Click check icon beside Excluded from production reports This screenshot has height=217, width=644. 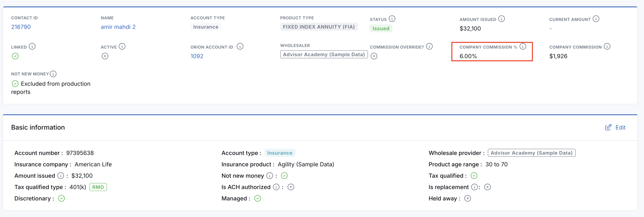click(x=15, y=84)
